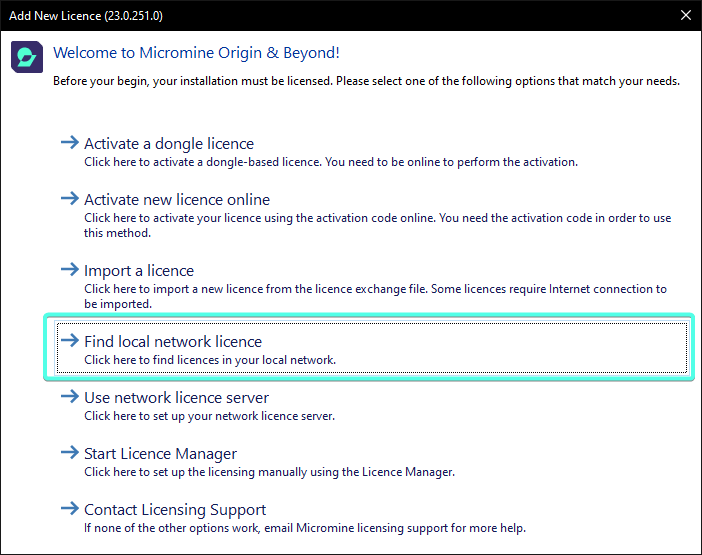
Task: Choose Activate a dongle licence
Action: click(x=169, y=144)
